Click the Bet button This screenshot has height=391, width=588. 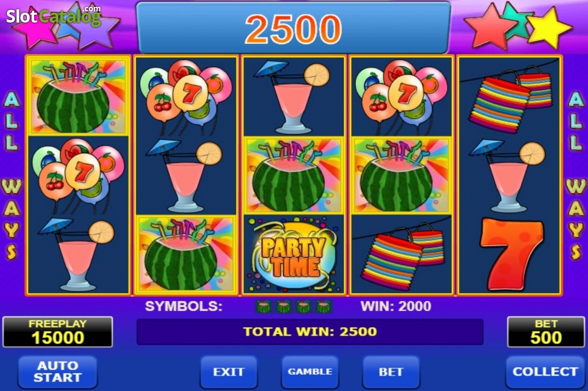click(391, 372)
